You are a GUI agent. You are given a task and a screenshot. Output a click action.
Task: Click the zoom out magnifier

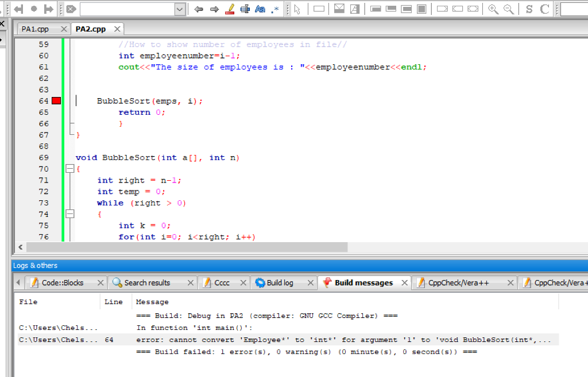(x=509, y=9)
